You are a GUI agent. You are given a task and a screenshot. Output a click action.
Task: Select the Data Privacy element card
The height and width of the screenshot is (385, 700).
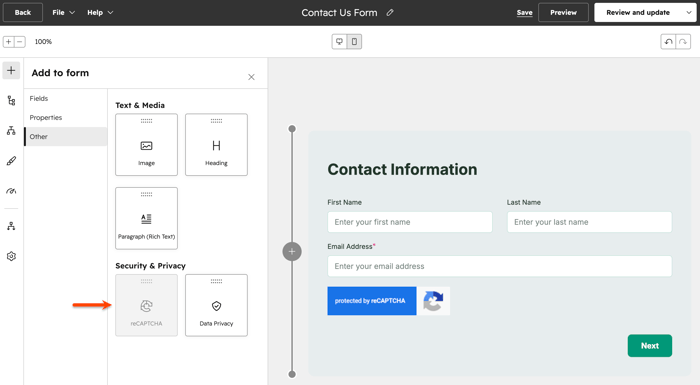coord(217,305)
